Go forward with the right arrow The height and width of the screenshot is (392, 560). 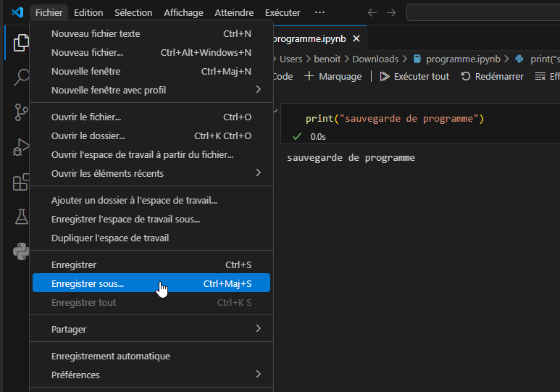pyautogui.click(x=391, y=13)
